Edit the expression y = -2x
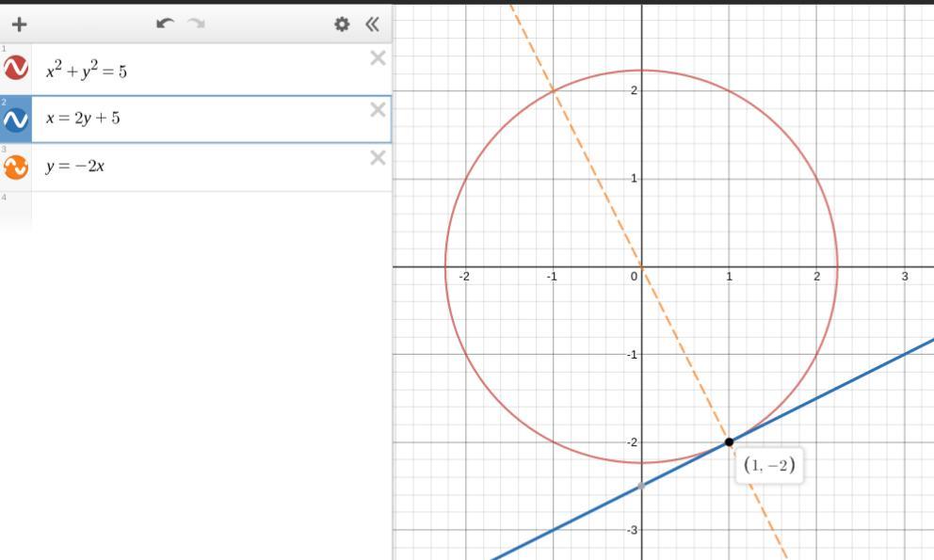Image resolution: width=934 pixels, height=560 pixels. [75, 167]
